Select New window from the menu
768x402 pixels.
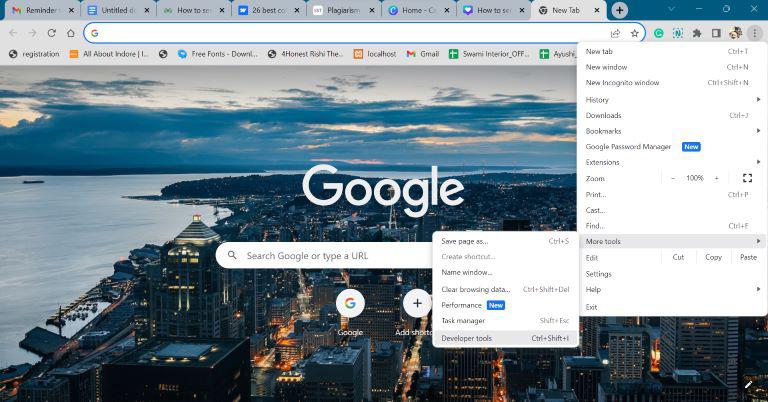[x=672, y=67]
